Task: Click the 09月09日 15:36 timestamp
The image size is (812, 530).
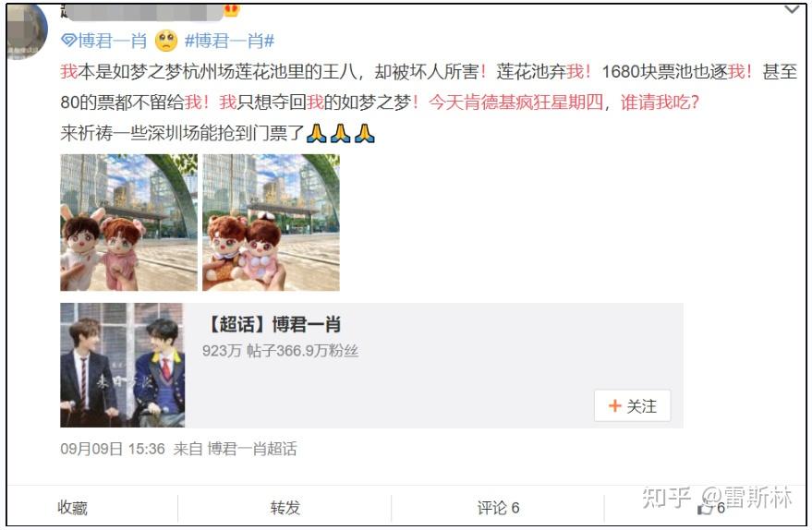Action: coord(113,449)
